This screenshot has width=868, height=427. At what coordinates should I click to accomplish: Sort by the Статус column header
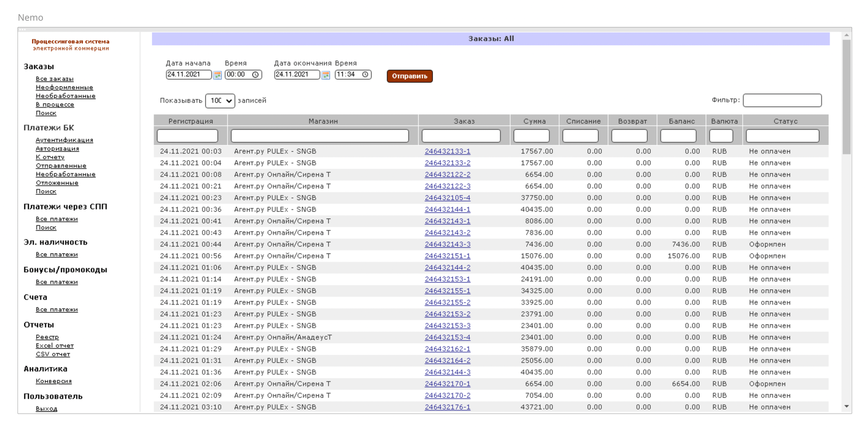(785, 121)
